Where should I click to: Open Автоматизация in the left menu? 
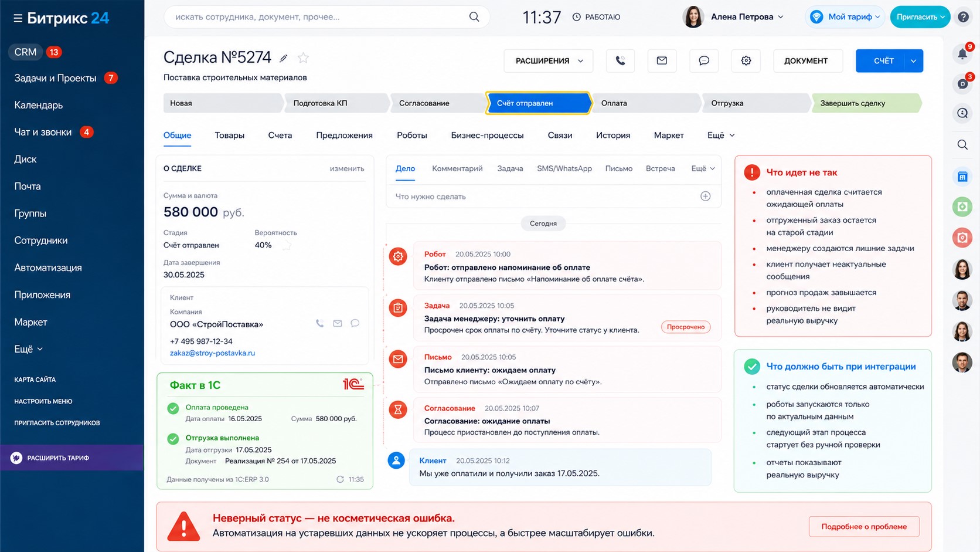coord(48,267)
